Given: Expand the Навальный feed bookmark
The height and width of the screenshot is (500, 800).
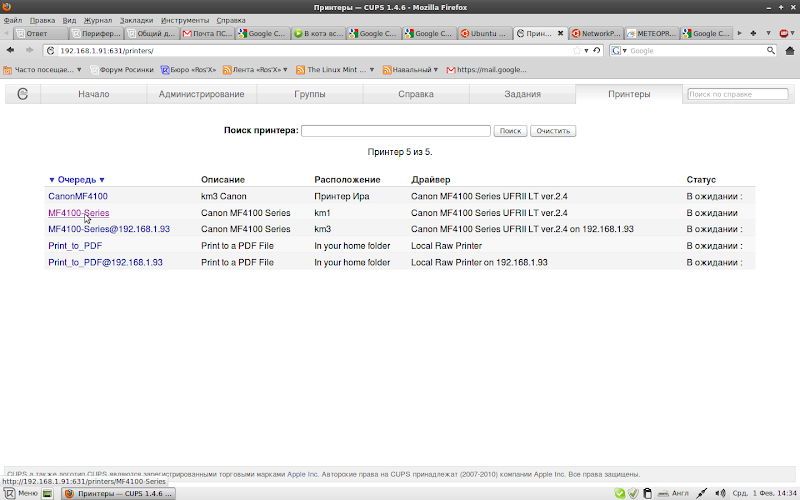Looking at the screenshot, I should coord(411,70).
